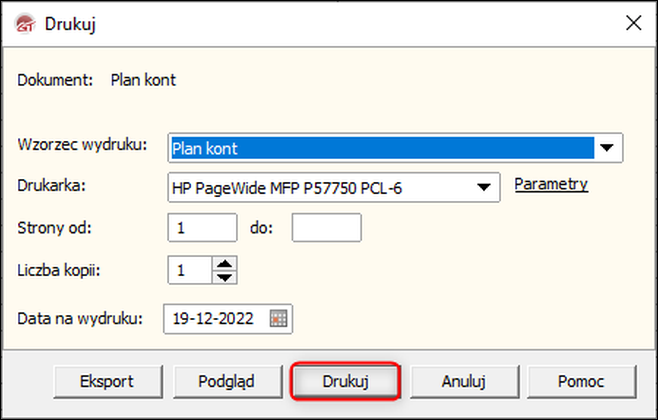Viewport: 658px width, 420px height.
Task: Expand the Wzorzec wydruku dropdown arrow
Action: 607,148
